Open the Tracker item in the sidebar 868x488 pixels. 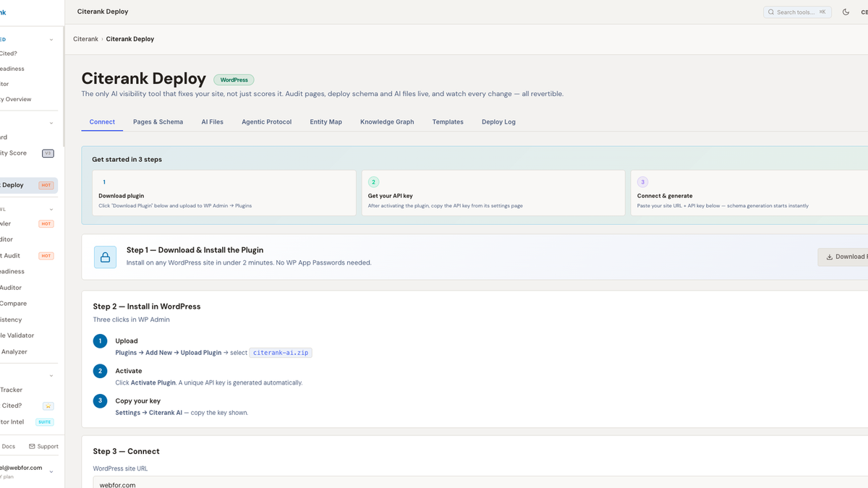coord(29,390)
